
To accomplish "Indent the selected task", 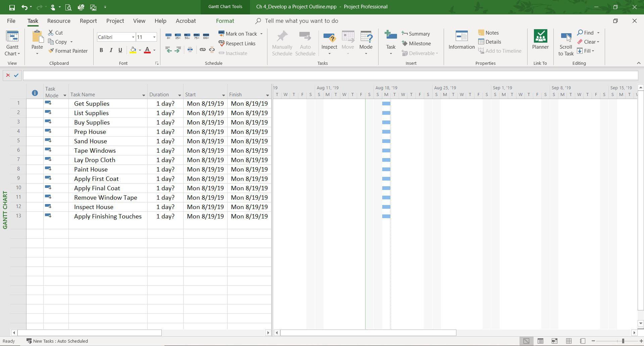I will 178,50.
